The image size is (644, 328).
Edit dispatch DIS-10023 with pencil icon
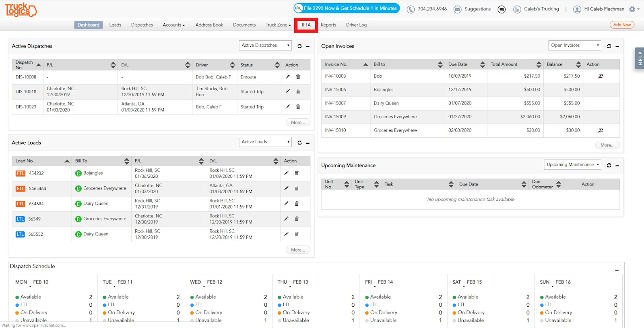pos(288,107)
